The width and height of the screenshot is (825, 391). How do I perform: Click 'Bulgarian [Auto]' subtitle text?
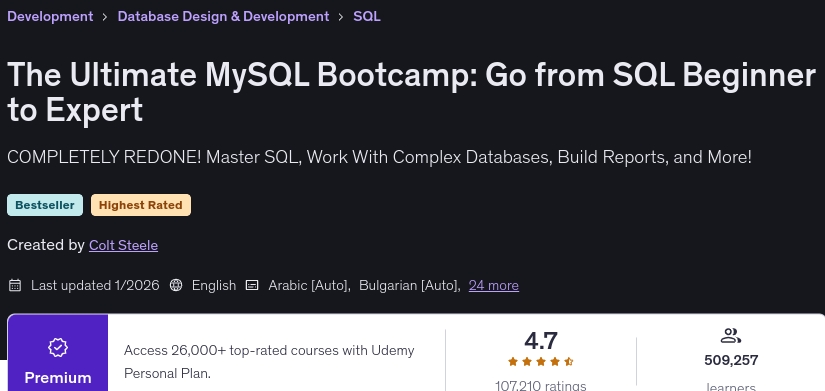click(409, 285)
